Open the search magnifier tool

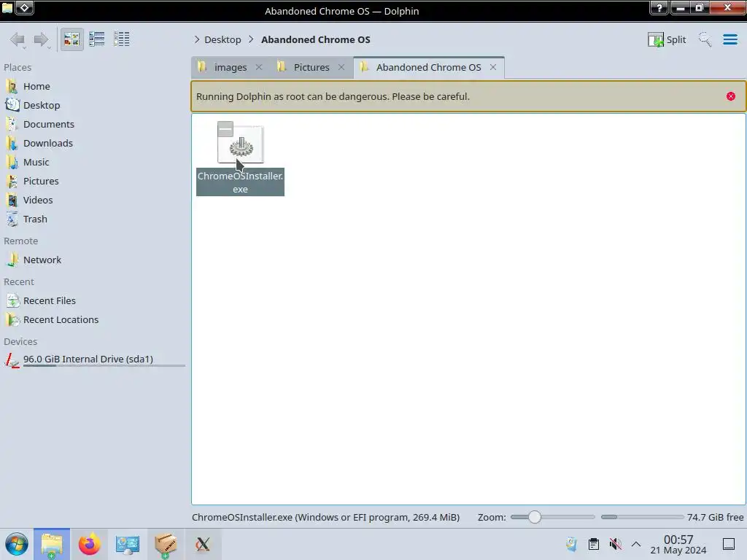click(705, 39)
